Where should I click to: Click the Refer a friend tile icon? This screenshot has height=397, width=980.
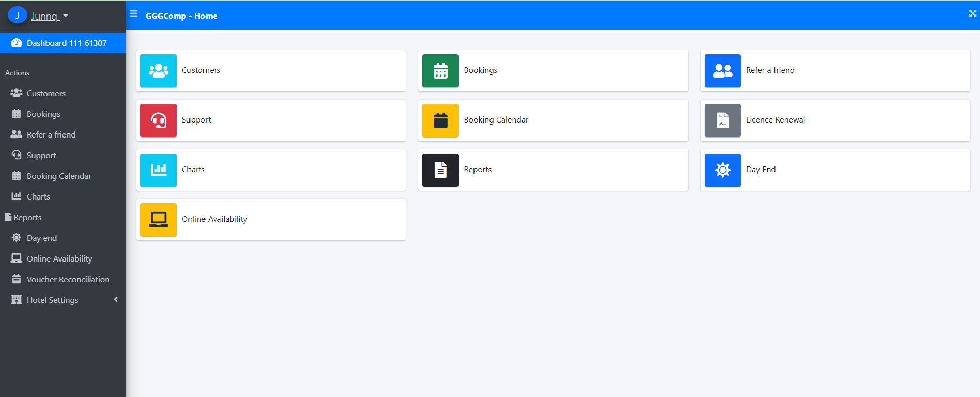(722, 71)
